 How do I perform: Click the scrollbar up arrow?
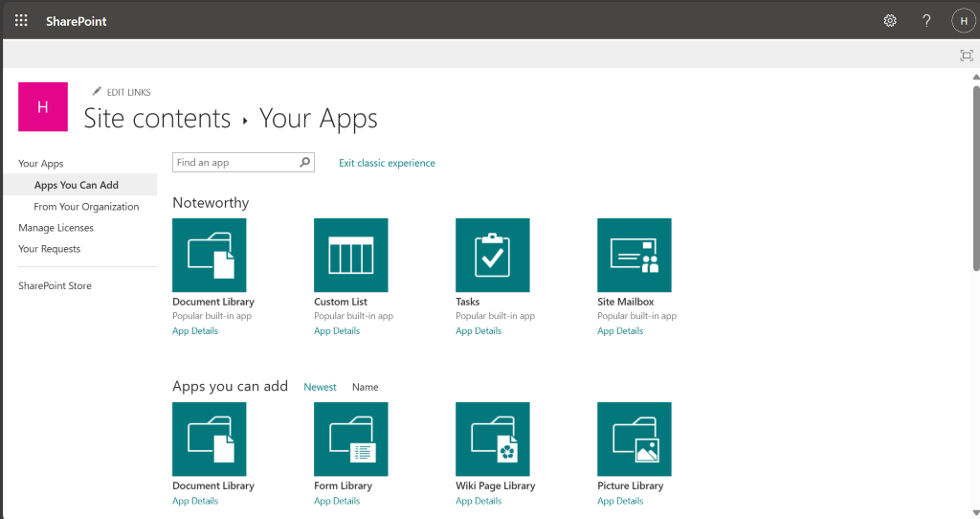[976, 78]
